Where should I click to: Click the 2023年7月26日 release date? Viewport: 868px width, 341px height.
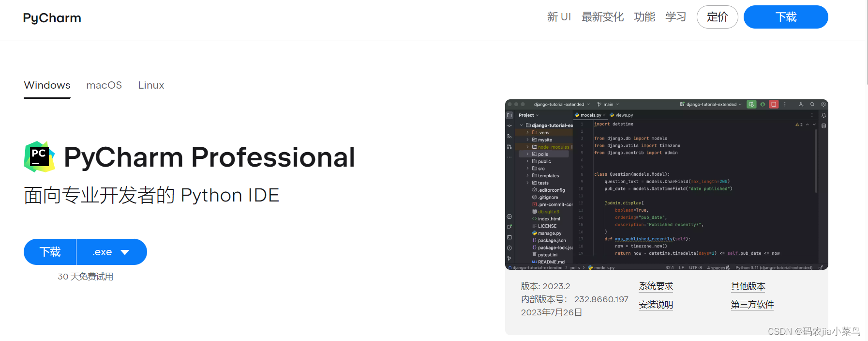point(551,312)
